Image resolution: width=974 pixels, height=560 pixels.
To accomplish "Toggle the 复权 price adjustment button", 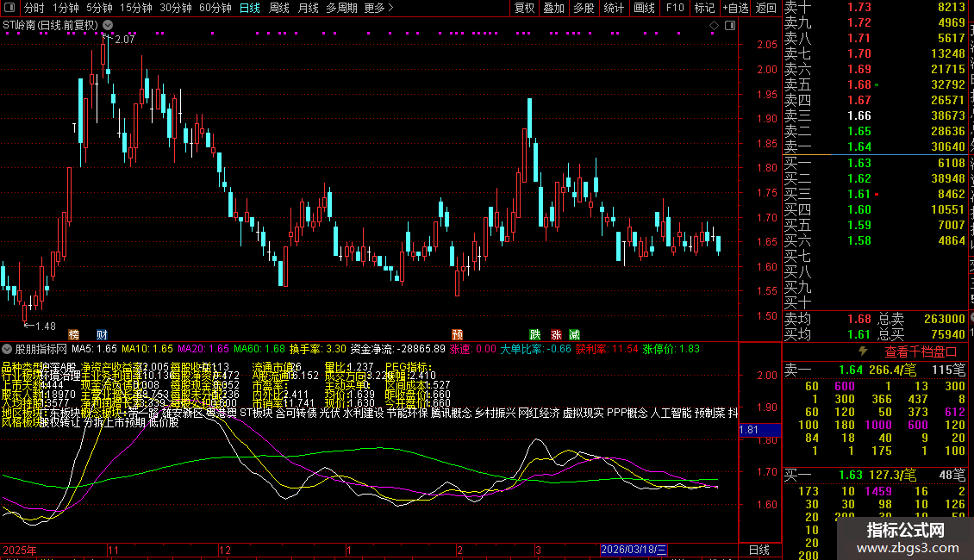I will point(524,9).
